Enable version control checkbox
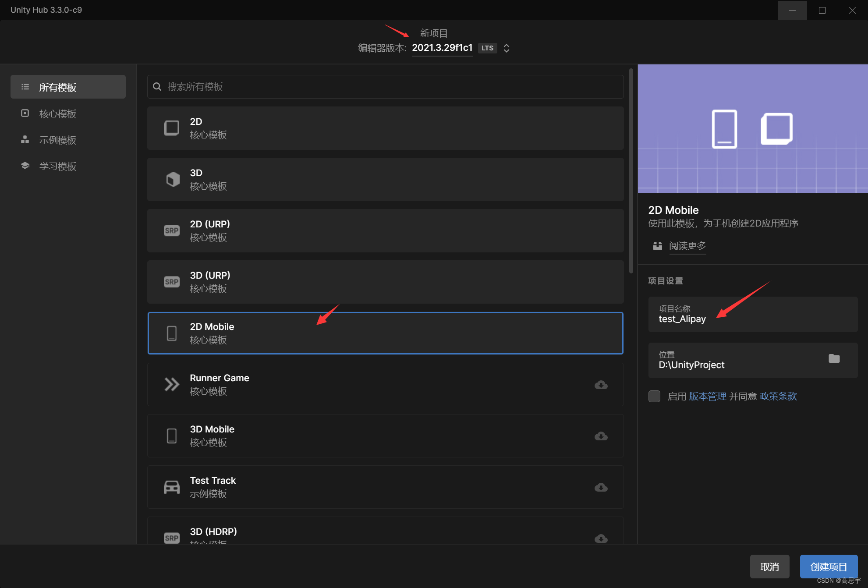The image size is (868, 588). [654, 396]
